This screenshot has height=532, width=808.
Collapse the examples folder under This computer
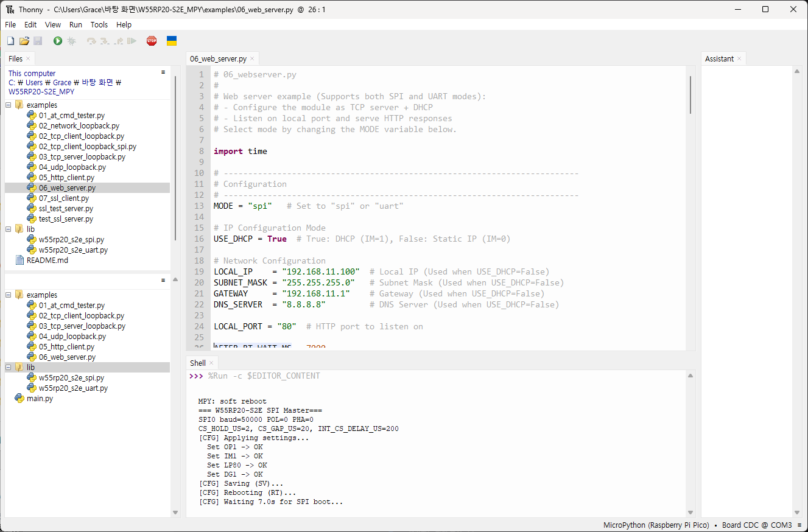click(9, 105)
